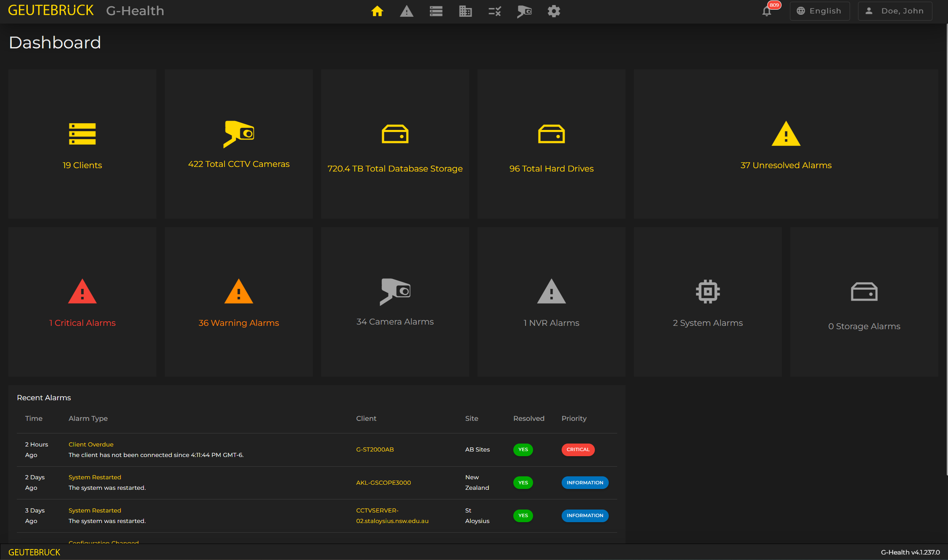Open the alarms page via the warning triangle icon
Screen dimensions: 948x560
click(407, 11)
